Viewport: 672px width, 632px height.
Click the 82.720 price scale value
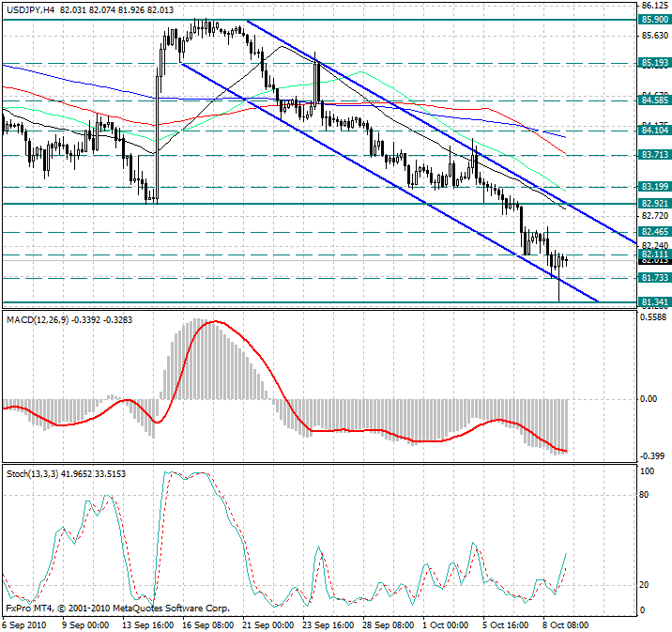pyautogui.click(x=655, y=216)
